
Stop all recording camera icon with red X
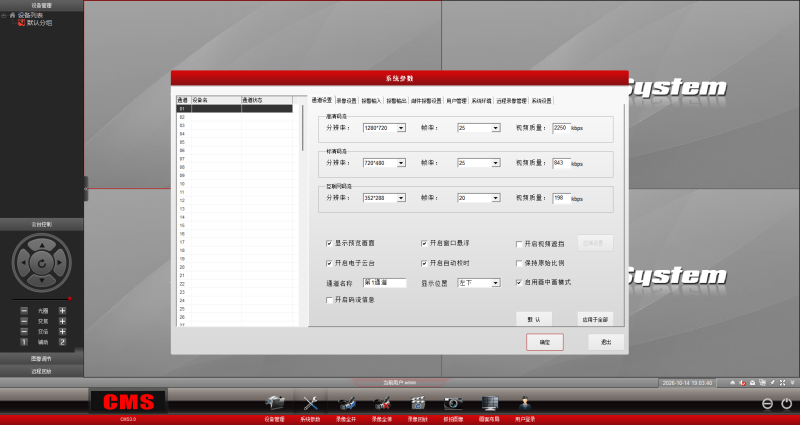coord(382,403)
